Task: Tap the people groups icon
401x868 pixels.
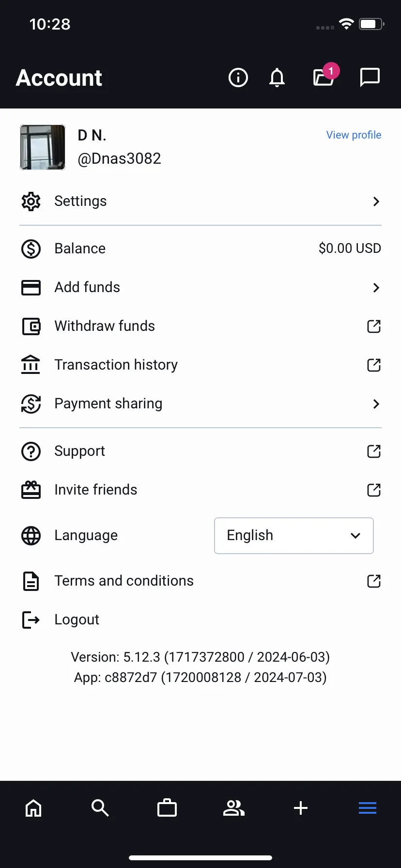Action: pos(234,808)
